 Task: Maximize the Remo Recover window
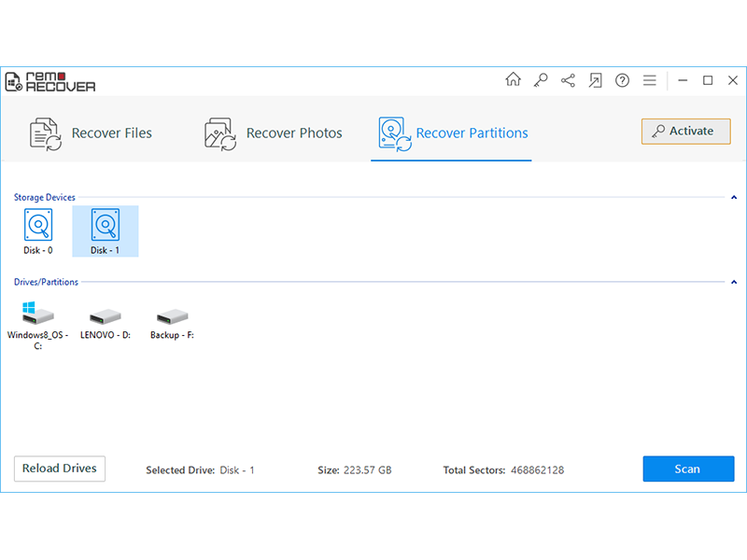pos(708,80)
